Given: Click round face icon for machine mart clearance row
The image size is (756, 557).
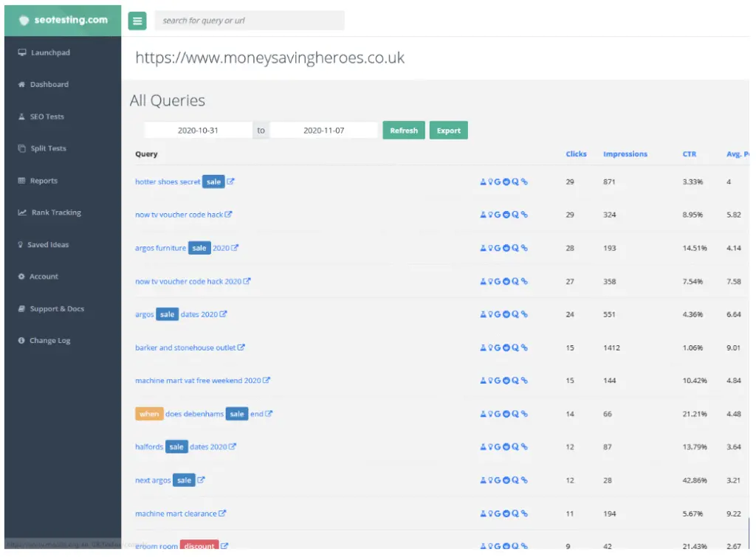Looking at the screenshot, I should [506, 513].
